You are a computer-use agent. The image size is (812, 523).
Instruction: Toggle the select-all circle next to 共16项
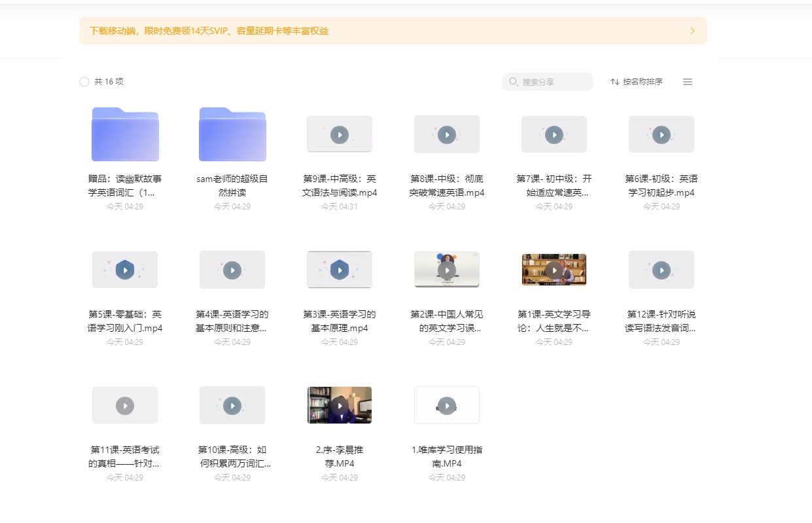click(84, 82)
